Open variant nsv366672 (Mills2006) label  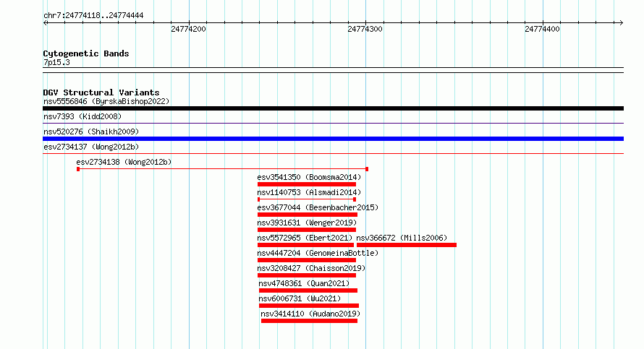click(402, 238)
